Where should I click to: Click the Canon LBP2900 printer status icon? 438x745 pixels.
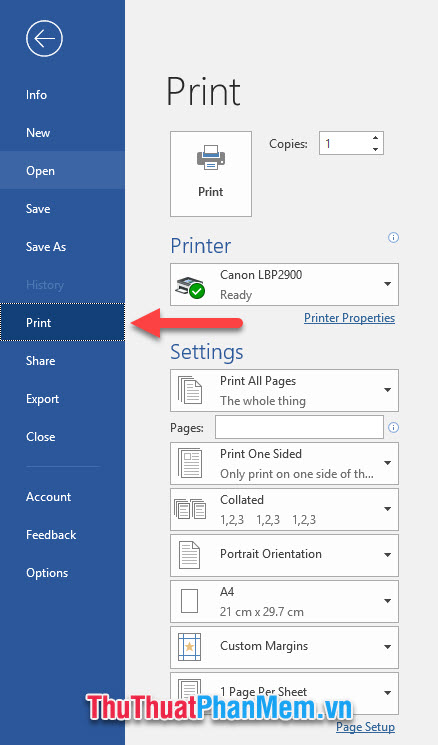(190, 287)
